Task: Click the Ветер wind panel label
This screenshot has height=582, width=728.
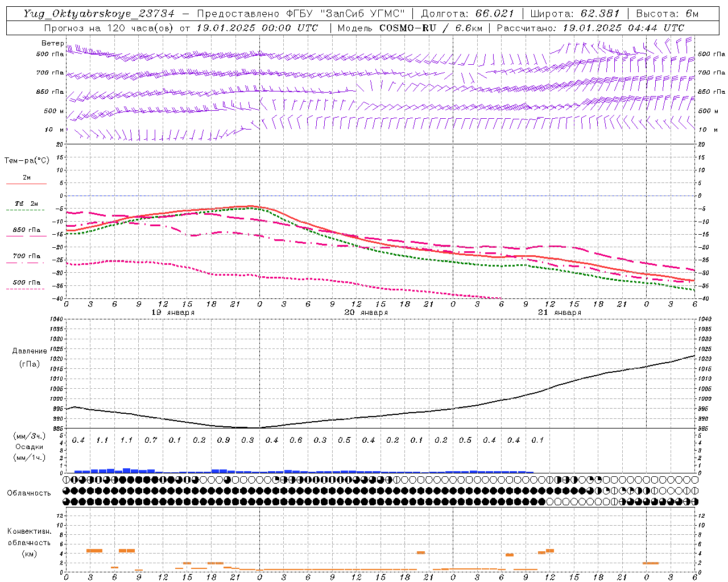Action: [53, 43]
